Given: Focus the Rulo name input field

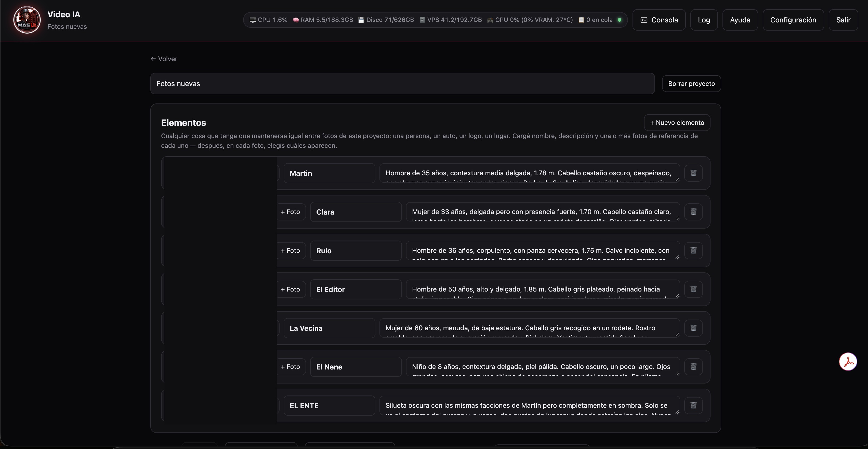Looking at the screenshot, I should click(x=356, y=250).
